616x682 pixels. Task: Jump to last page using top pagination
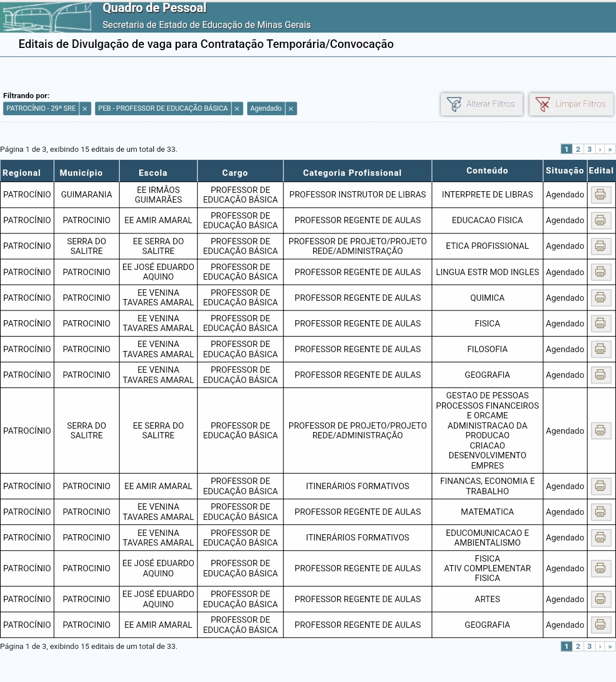pyautogui.click(x=610, y=150)
